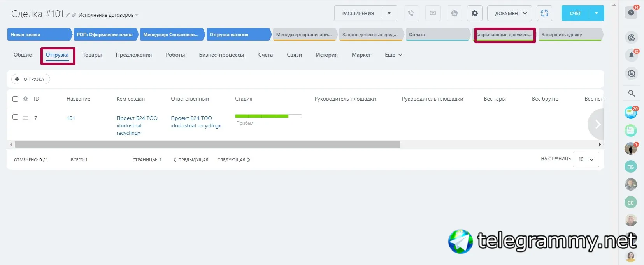Image resolution: width=644 pixels, height=265 pixels.
Task: Open the Роботы tab
Action: (x=175, y=55)
